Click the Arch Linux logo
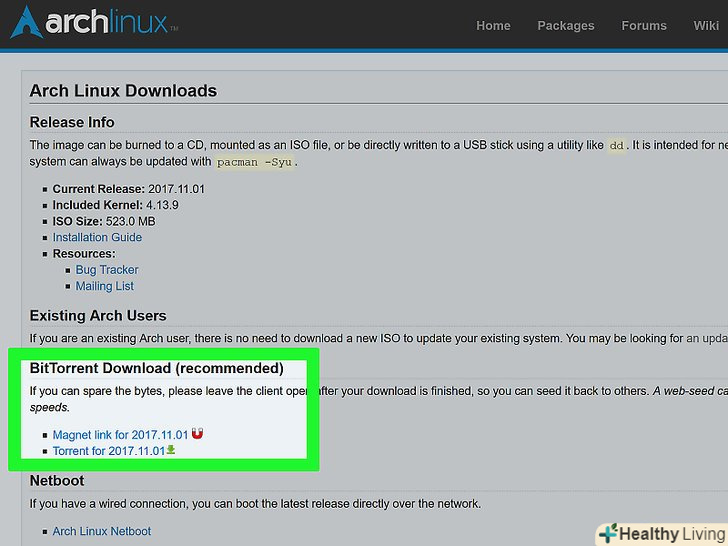This screenshot has height=546, width=728. pos(95,22)
